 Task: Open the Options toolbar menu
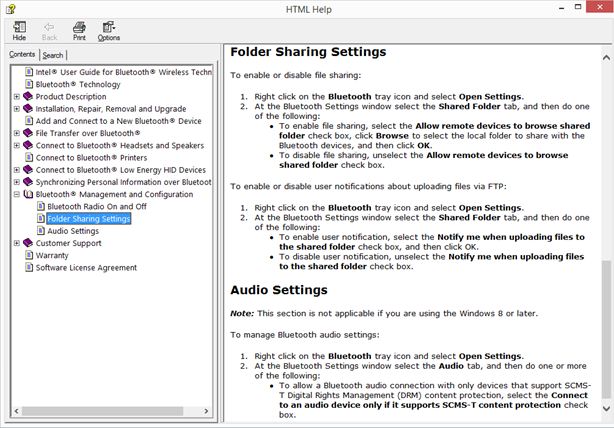[108, 31]
